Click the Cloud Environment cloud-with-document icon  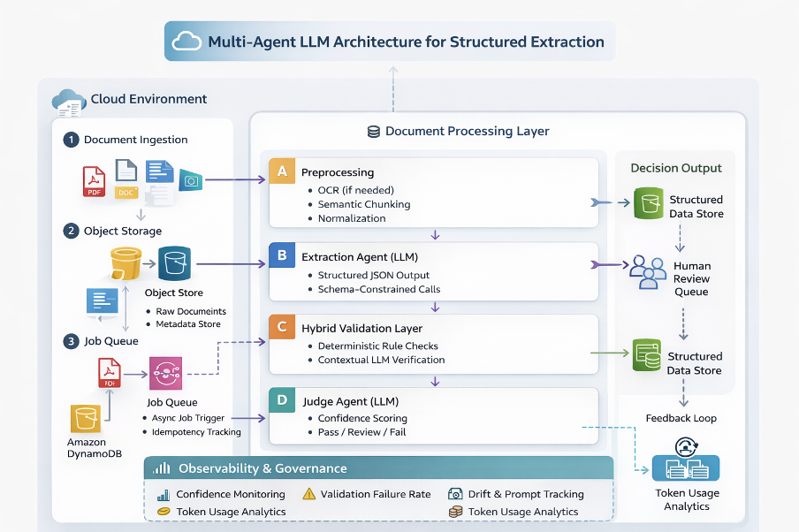[x=69, y=102]
